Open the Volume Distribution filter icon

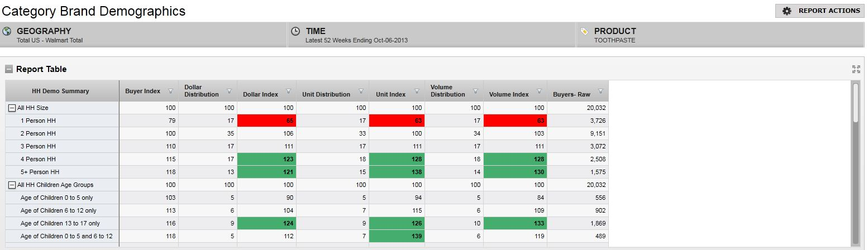475,91
